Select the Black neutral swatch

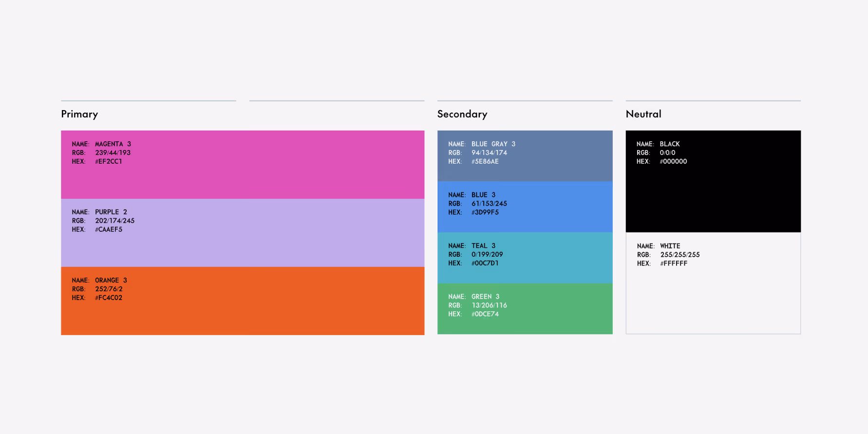(713, 181)
